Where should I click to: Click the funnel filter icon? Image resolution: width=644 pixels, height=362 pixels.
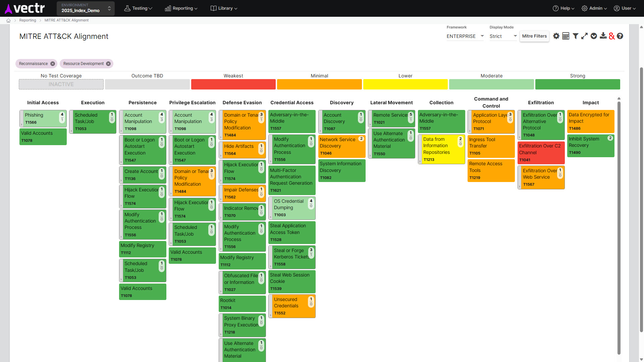(575, 36)
